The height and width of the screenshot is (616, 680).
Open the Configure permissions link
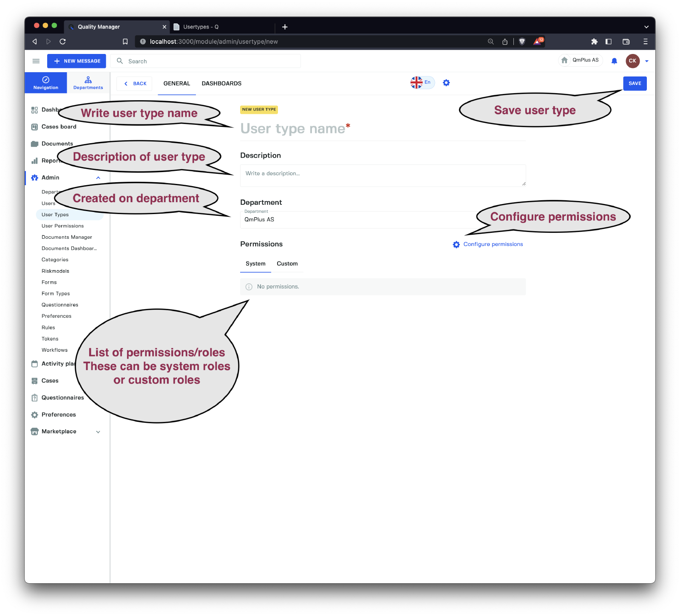[493, 244]
